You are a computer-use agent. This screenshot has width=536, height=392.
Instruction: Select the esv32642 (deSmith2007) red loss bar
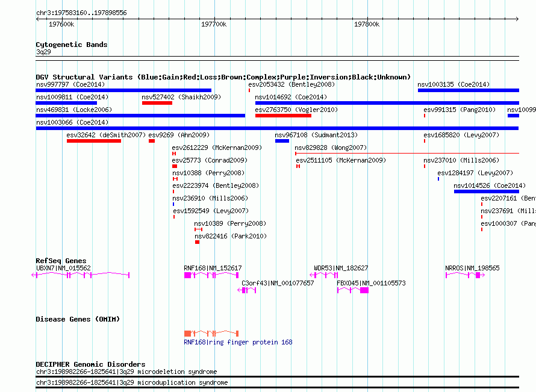(x=94, y=141)
